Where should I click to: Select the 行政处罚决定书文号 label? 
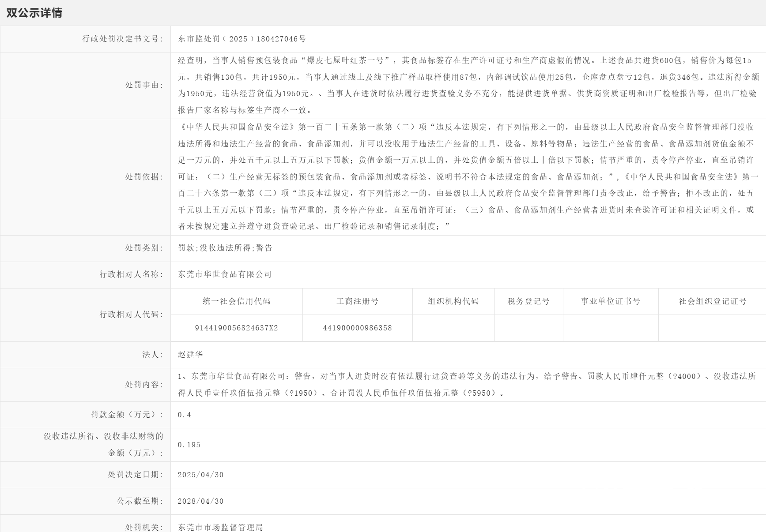coord(123,39)
